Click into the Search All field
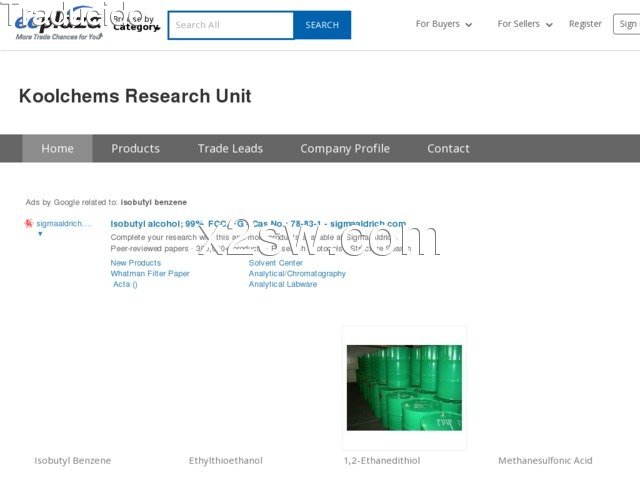The height and width of the screenshot is (480, 640). pos(230,25)
